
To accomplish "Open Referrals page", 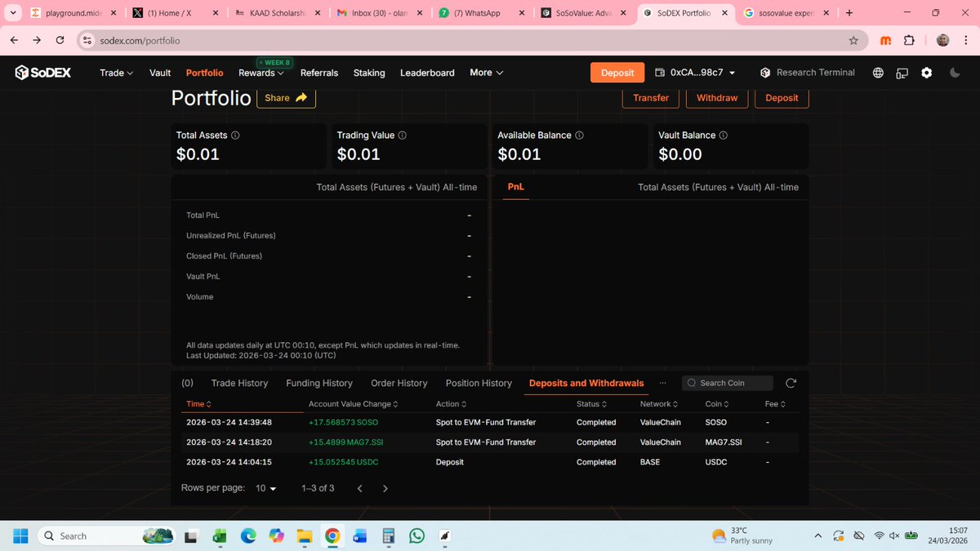I will pyautogui.click(x=319, y=73).
